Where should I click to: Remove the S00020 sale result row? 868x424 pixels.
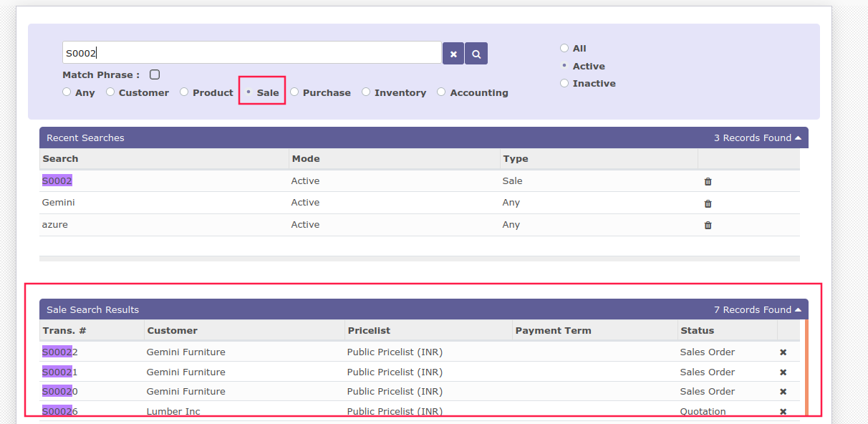point(783,392)
